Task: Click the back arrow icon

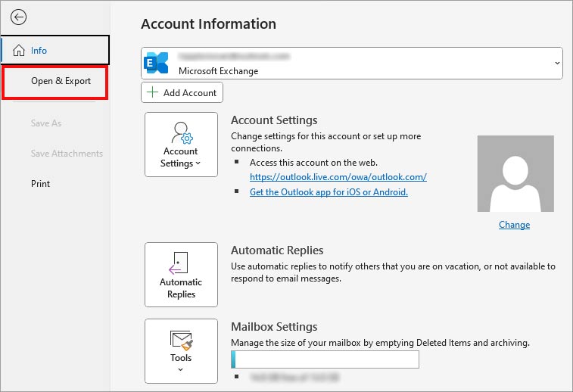Action: click(18, 17)
